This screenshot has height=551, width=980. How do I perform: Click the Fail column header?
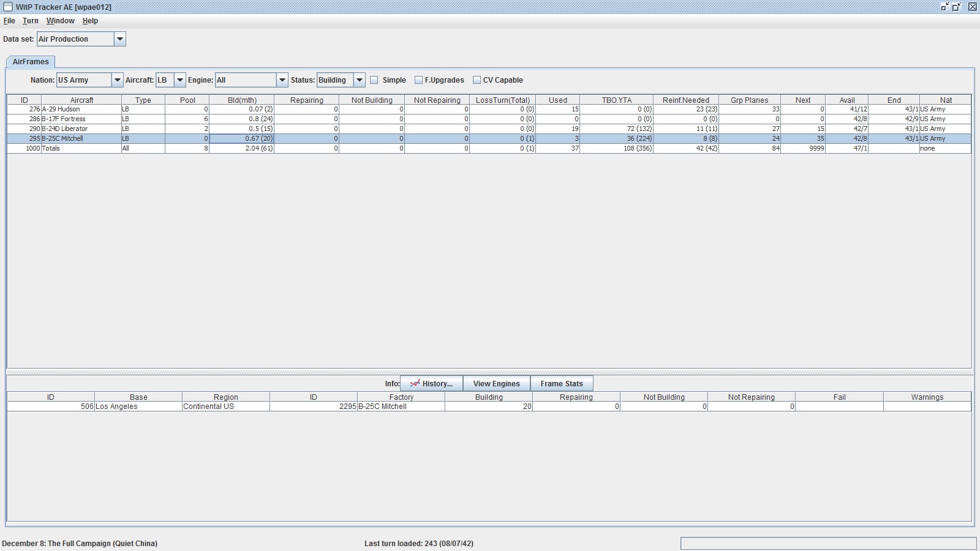tap(839, 397)
